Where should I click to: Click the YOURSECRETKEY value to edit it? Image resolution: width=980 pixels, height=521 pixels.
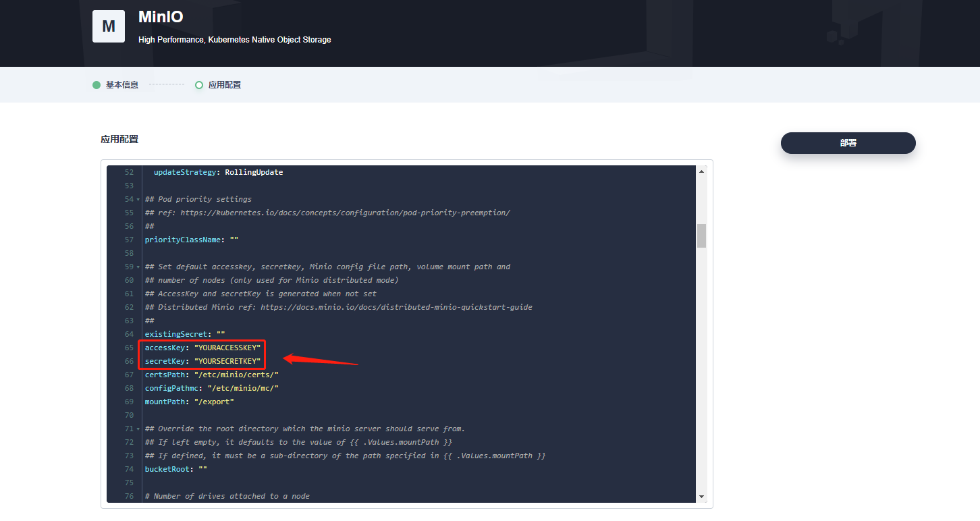point(228,360)
